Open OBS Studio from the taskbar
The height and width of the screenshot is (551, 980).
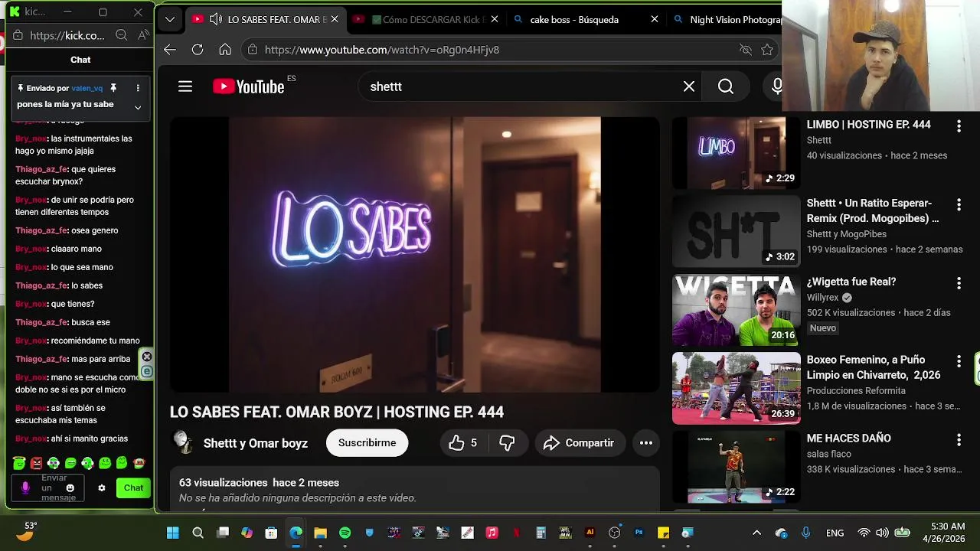[615, 533]
